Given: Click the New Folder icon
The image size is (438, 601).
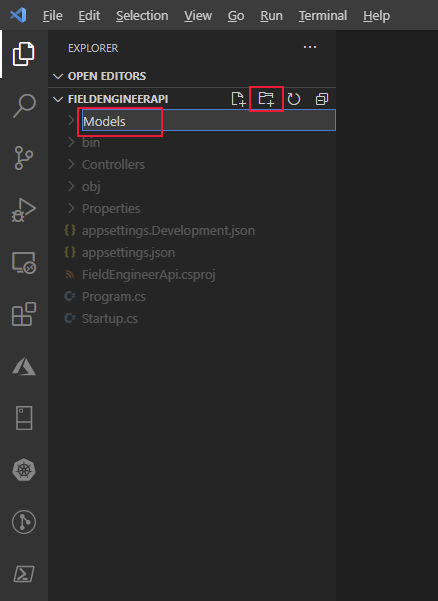Looking at the screenshot, I should 266,99.
